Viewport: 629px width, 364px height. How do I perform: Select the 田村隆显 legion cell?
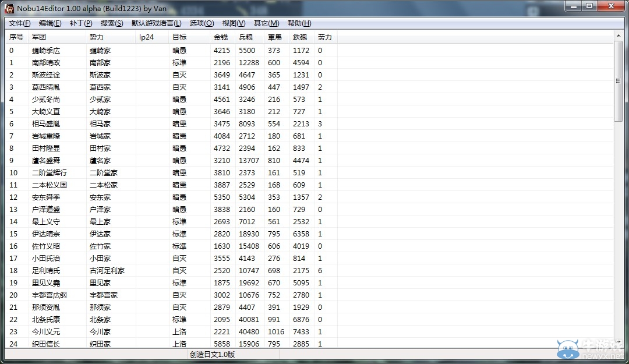coord(46,149)
